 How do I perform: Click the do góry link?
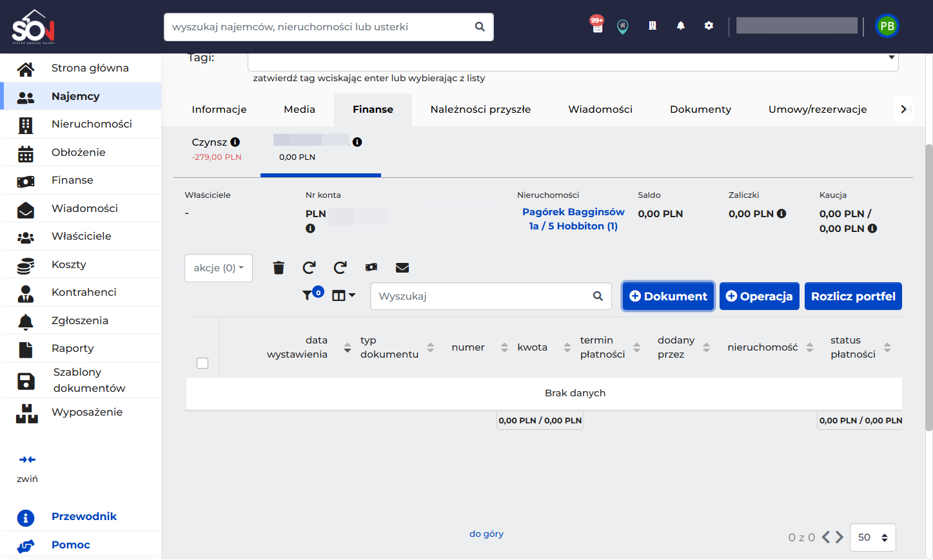click(x=486, y=534)
